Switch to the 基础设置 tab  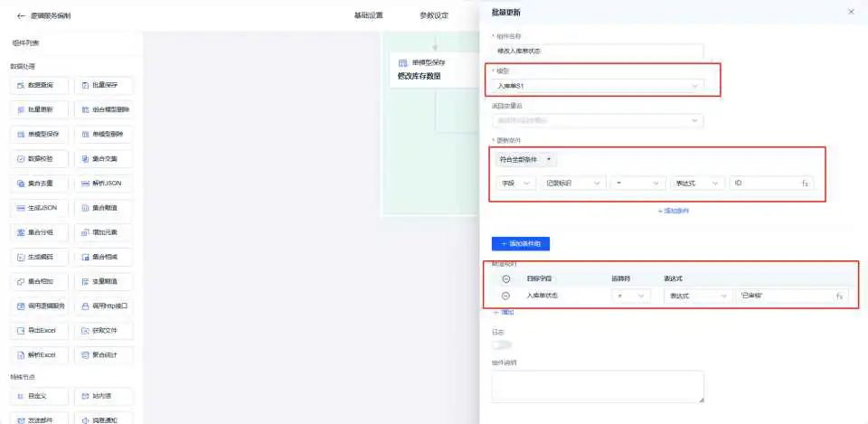368,15
